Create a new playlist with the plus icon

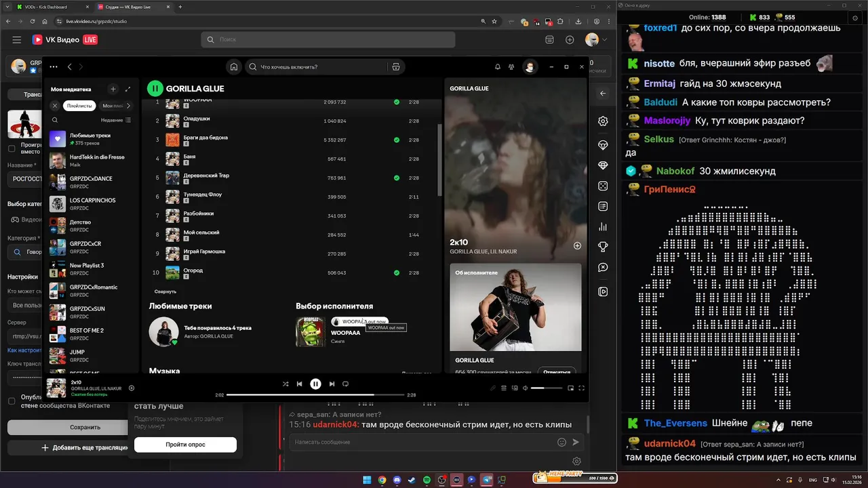click(x=113, y=89)
